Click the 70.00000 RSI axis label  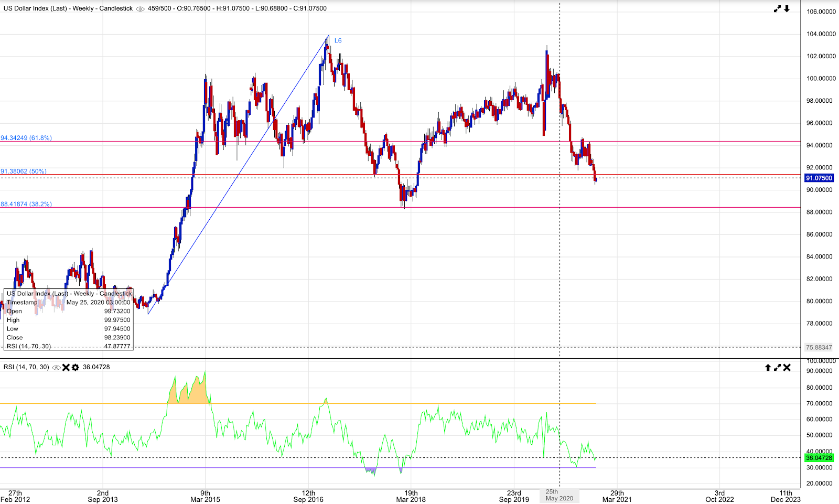pyautogui.click(x=820, y=403)
